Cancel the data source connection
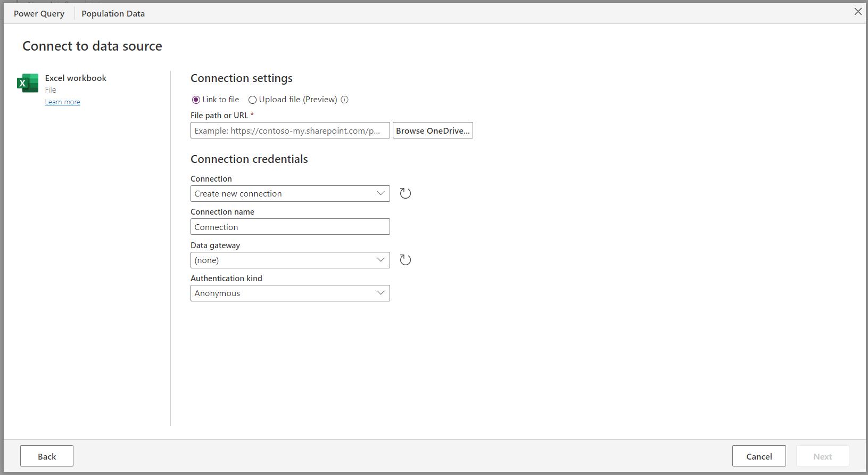Viewport: 868px width, 475px height. [759, 456]
